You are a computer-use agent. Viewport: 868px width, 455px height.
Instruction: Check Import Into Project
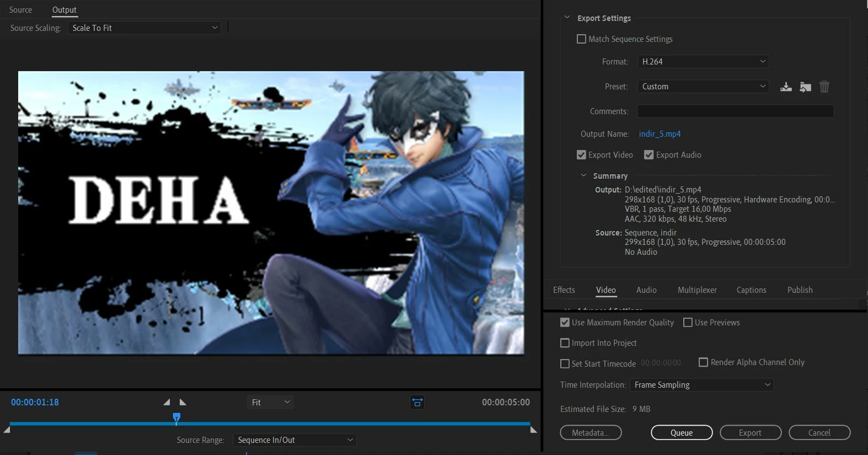coord(565,343)
